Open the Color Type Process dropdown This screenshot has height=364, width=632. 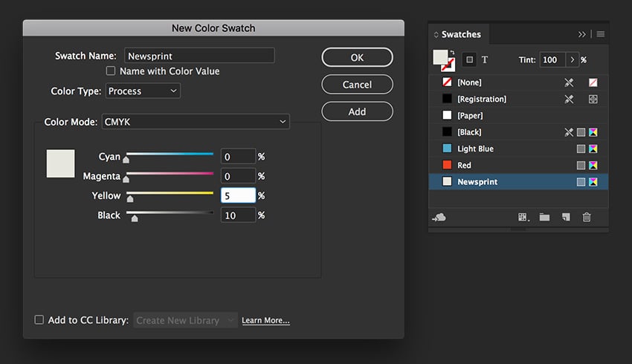143,91
